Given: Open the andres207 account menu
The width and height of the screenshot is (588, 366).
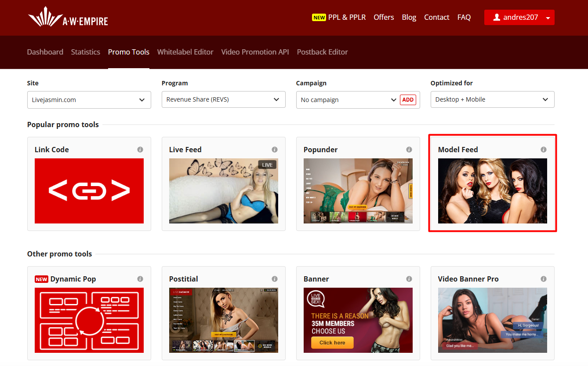Looking at the screenshot, I should (x=519, y=18).
